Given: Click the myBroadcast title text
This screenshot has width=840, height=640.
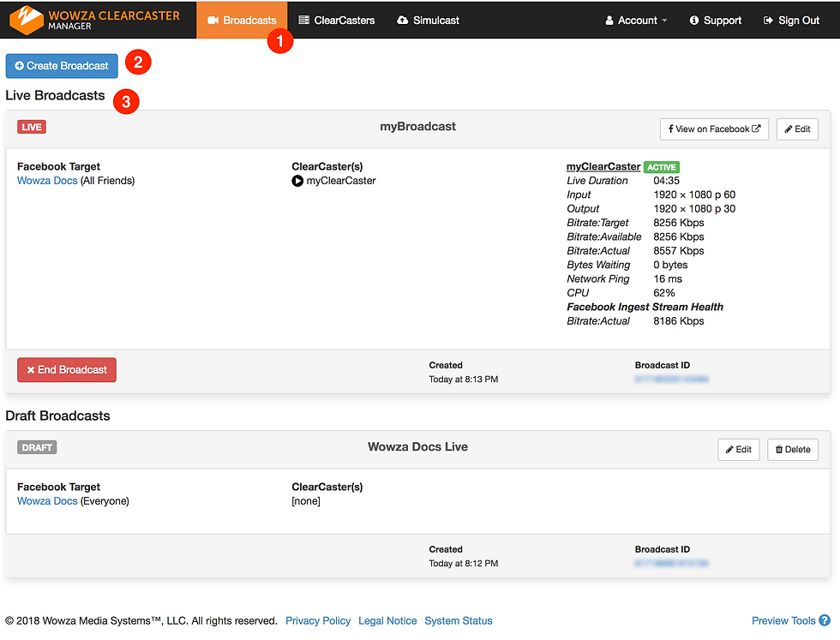Looking at the screenshot, I should coord(418,127).
